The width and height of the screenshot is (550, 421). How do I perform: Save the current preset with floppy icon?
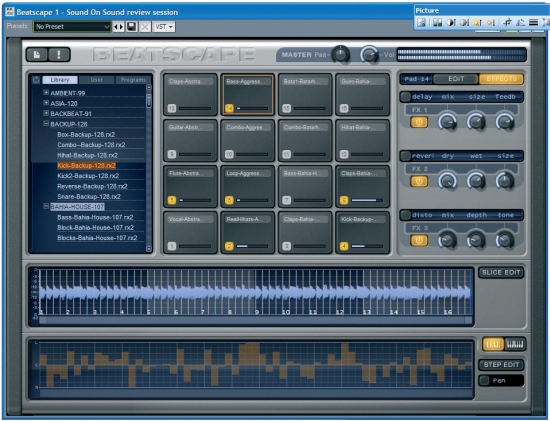point(132,27)
